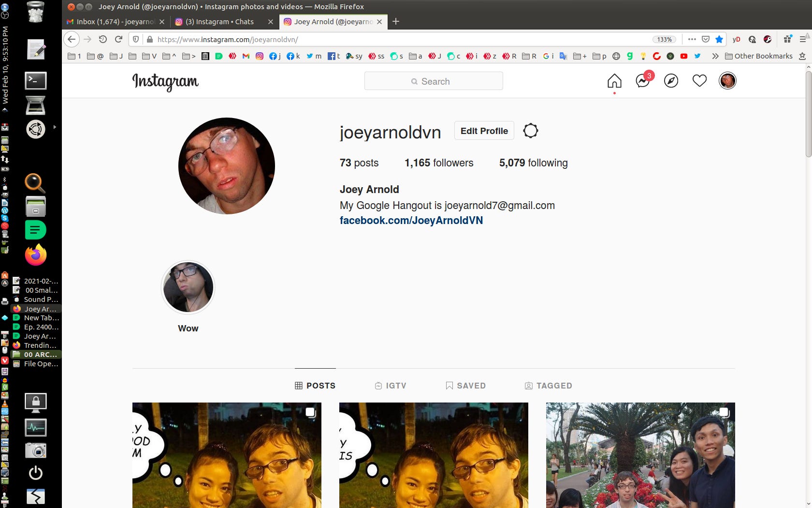Viewport: 812px width, 508px height.
Task: Open the bookmark folder labeled R
Action: coord(529,56)
